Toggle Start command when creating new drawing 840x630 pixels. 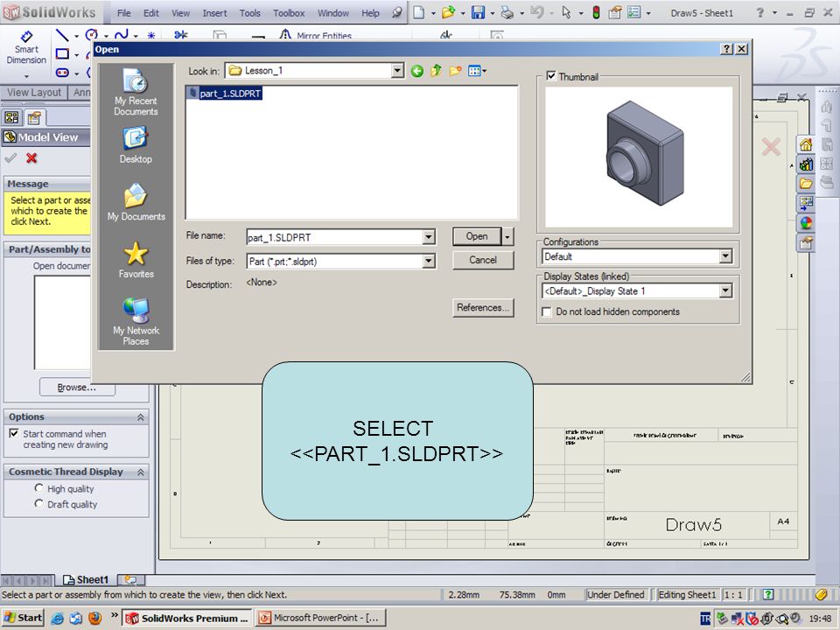14,433
